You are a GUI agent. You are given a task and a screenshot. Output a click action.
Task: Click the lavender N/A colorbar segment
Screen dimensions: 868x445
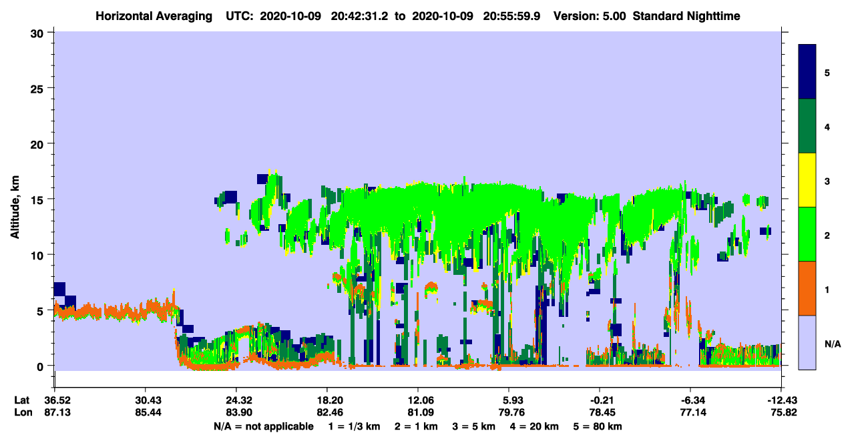pos(807,342)
